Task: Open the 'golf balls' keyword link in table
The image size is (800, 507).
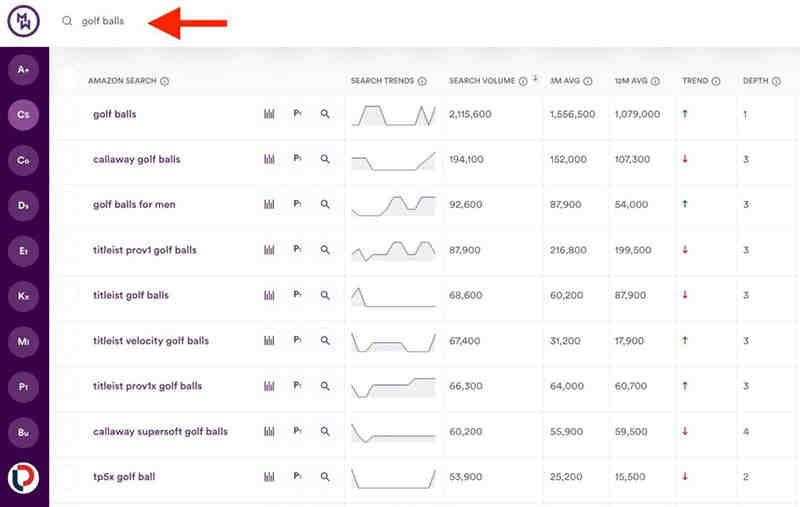Action: (x=115, y=114)
